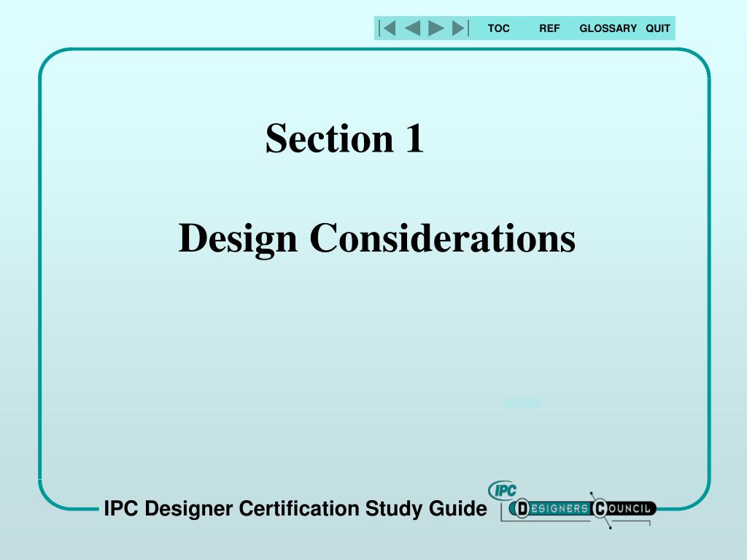Advance to next slide arrow
747x560 pixels.
[436, 28]
